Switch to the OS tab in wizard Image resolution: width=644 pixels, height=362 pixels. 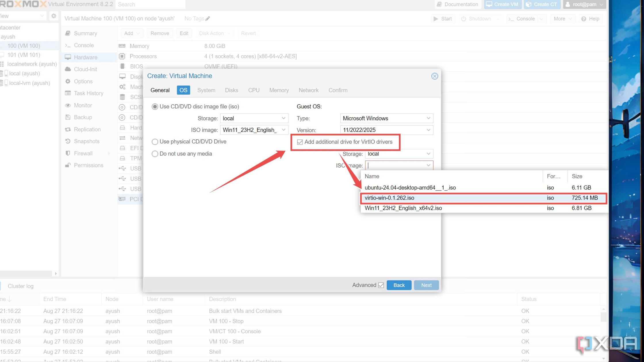tap(183, 90)
